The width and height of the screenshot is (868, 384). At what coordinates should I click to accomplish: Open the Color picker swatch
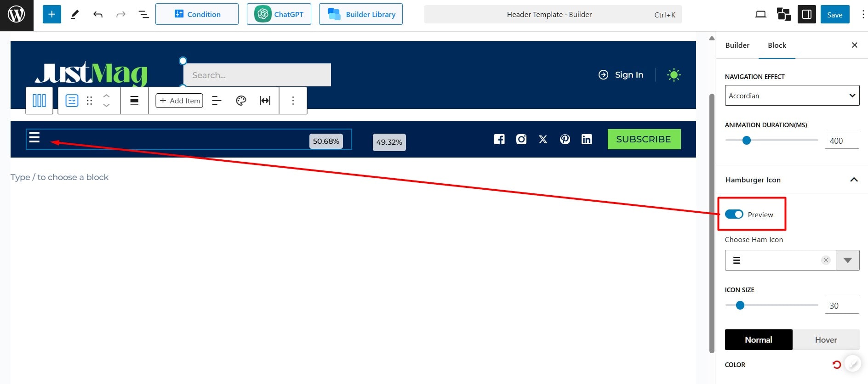(x=853, y=364)
